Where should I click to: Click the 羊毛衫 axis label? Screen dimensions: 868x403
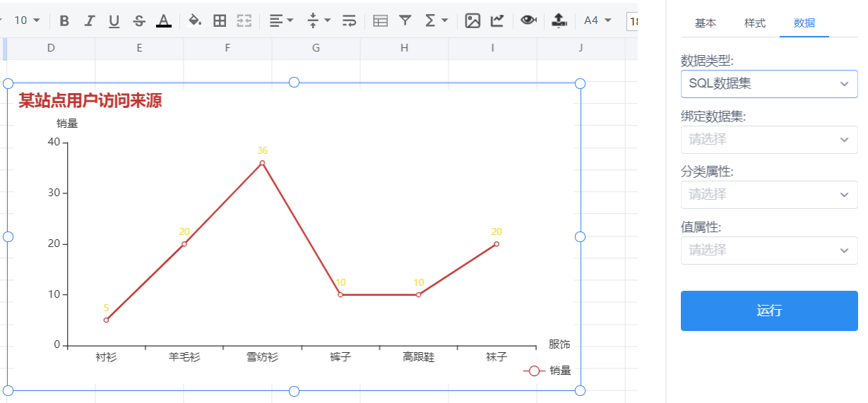click(x=184, y=357)
